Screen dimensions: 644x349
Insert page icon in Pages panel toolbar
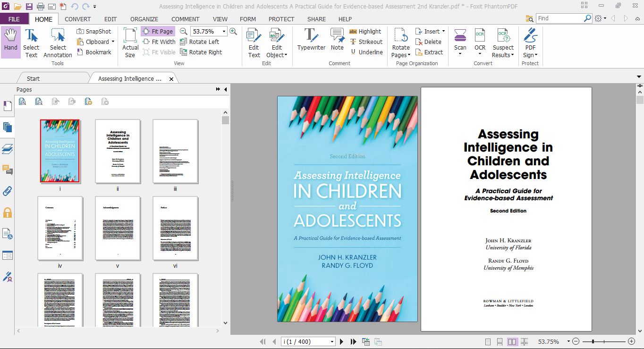pos(88,101)
